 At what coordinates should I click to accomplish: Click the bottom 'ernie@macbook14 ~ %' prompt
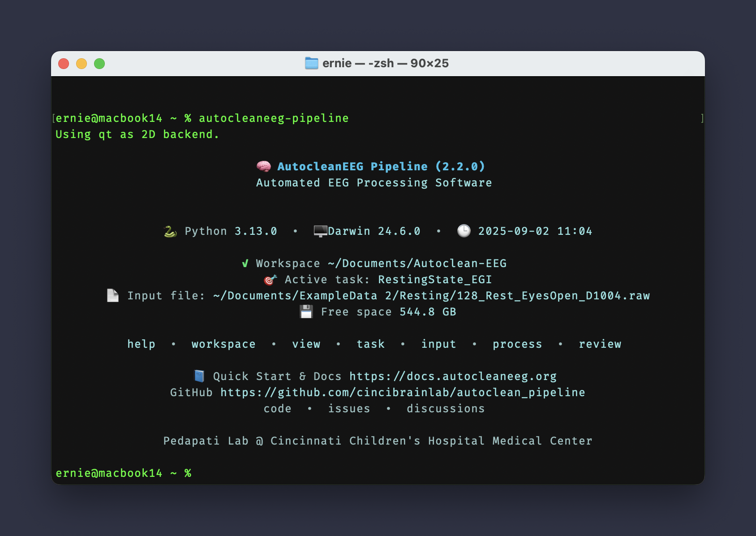pyautogui.click(x=123, y=473)
